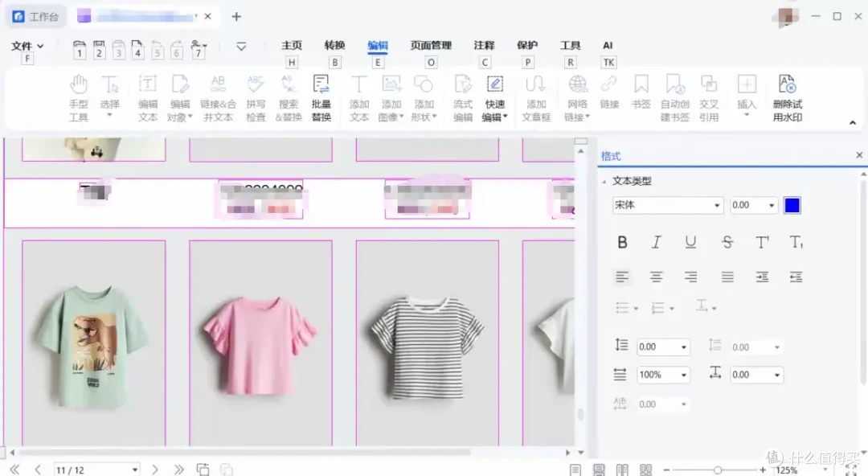Screen dimensions: 868x476
Task: Toggle Italic formatting
Action: [656, 242]
